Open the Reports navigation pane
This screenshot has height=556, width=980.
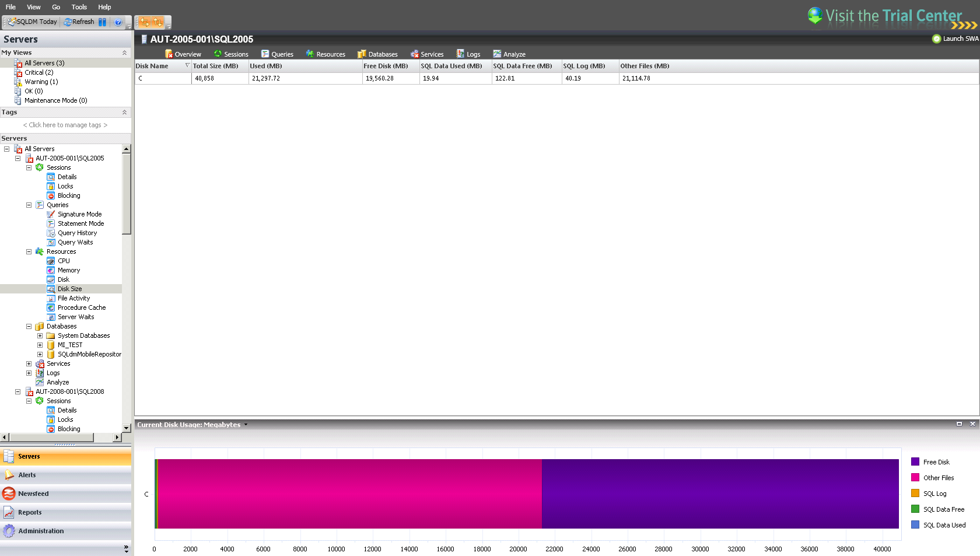[x=65, y=512]
